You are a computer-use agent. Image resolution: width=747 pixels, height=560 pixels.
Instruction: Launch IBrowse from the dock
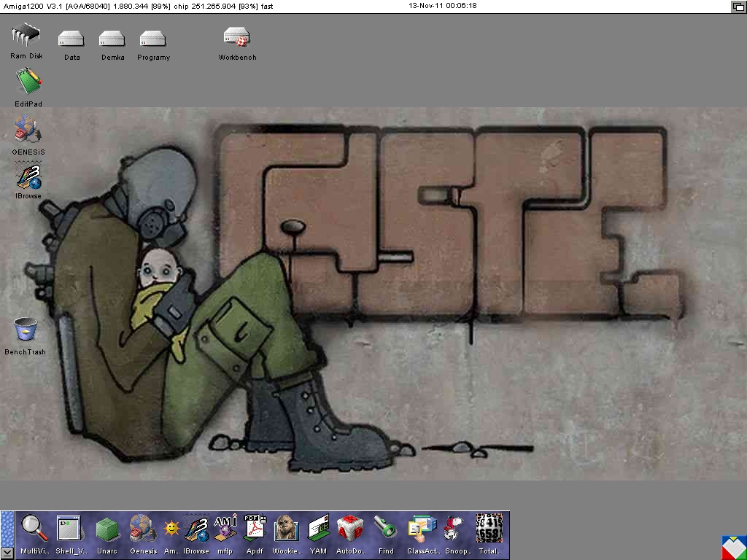[x=197, y=529]
